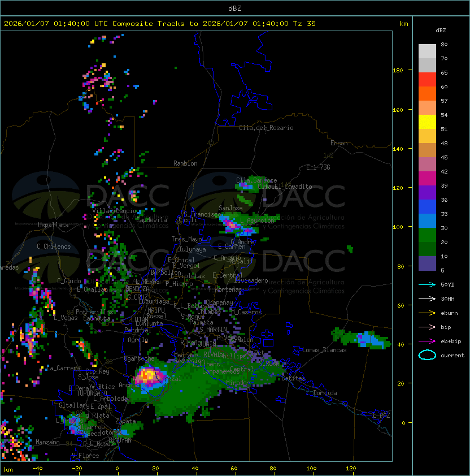Image resolution: width=470 pixels, height=476 pixels.
Task: Click the Clla.El_Cavadito label
Action: click(x=285, y=187)
